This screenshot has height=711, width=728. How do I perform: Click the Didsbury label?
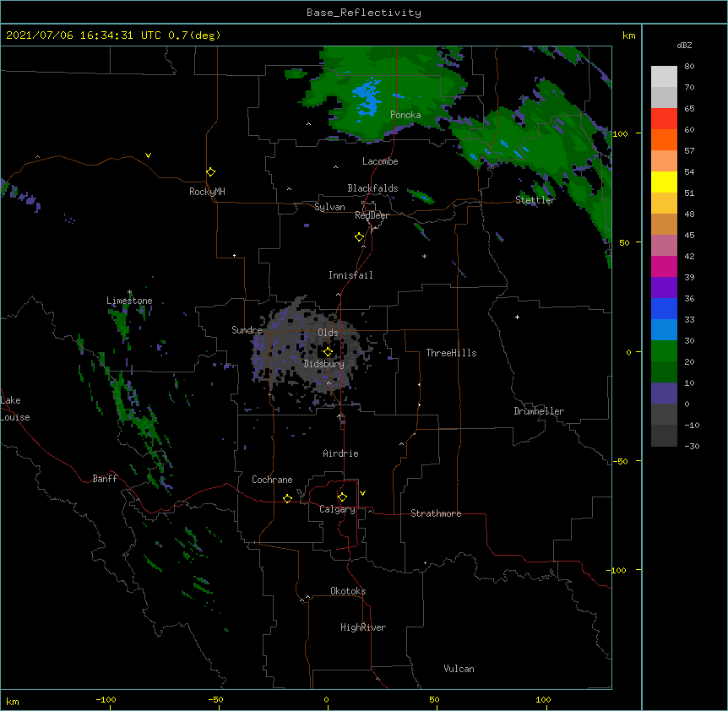click(324, 364)
